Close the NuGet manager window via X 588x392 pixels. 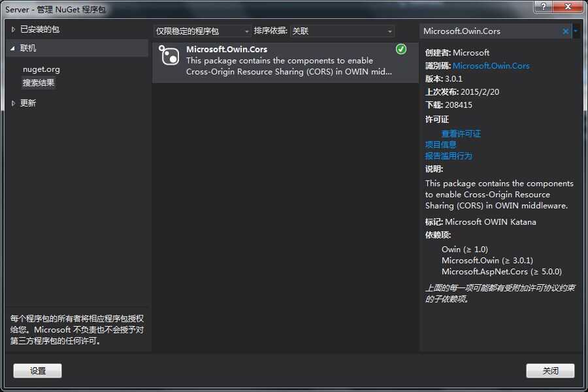[x=568, y=7]
